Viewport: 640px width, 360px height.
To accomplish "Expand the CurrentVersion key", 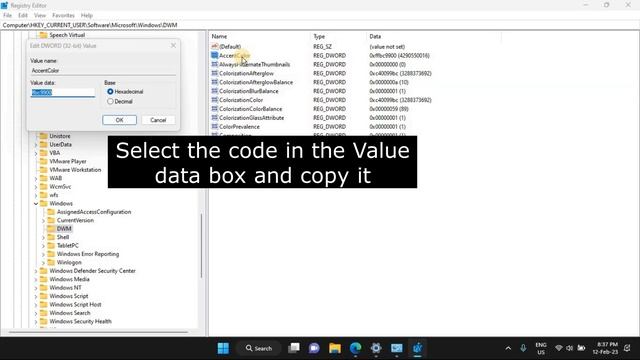I will click(x=43, y=220).
